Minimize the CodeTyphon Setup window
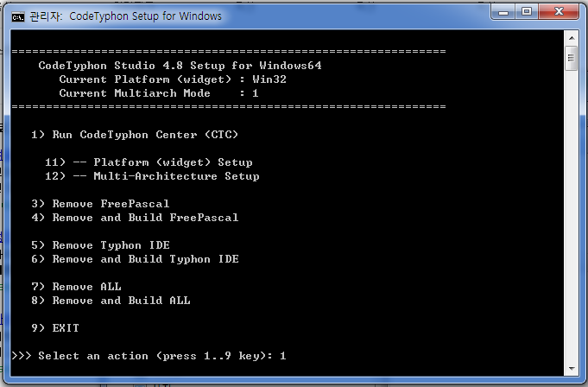 (x=503, y=12)
